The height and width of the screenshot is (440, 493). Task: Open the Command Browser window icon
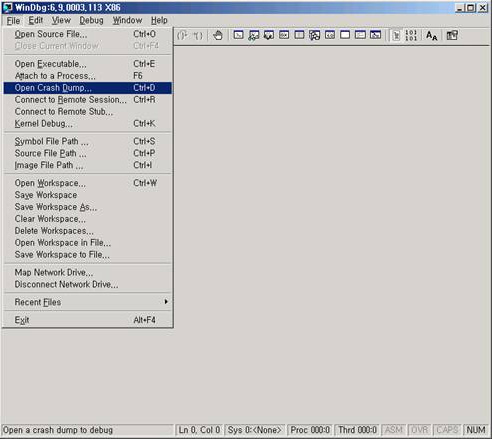375,35
